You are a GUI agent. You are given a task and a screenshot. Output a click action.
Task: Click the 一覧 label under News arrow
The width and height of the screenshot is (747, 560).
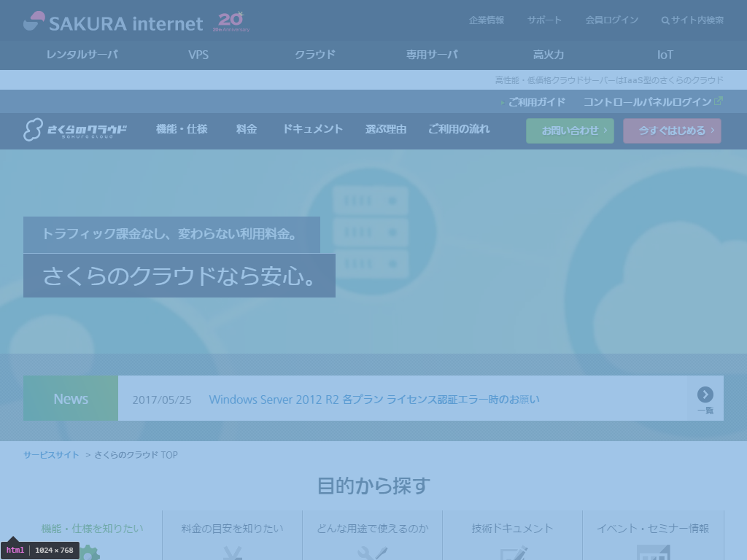click(705, 411)
